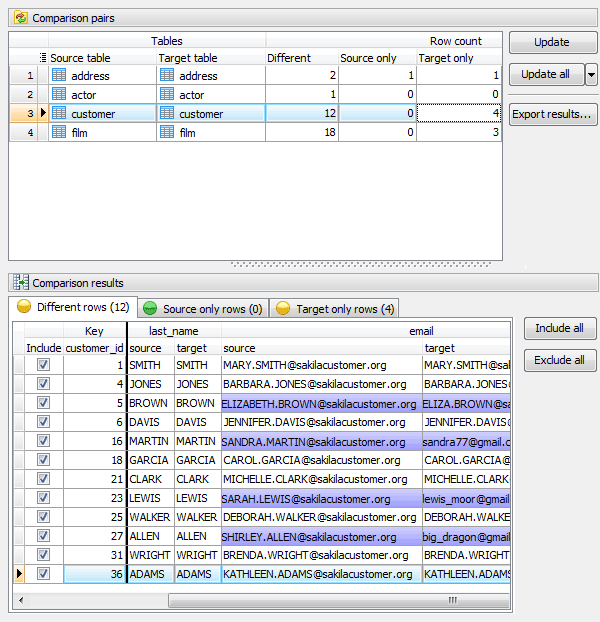Uncheck Include checkbox for ADAMS row
Image resolution: width=600 pixels, height=622 pixels.
43,575
